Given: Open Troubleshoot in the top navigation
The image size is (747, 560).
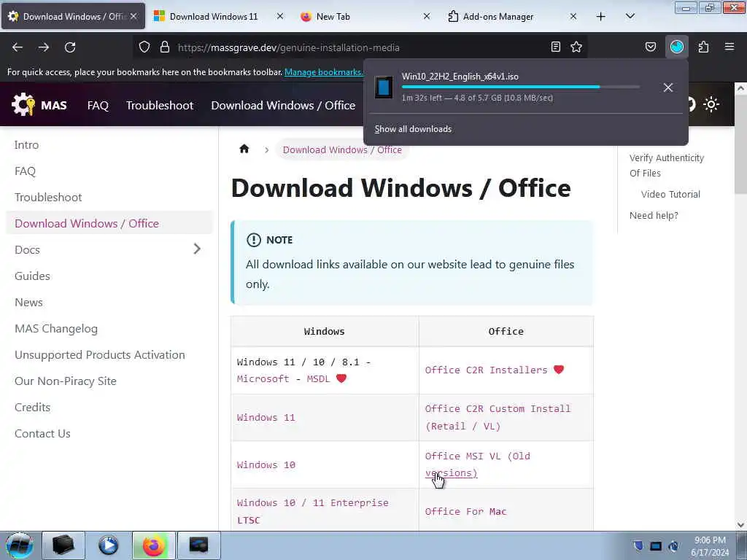Looking at the screenshot, I should click(x=160, y=105).
